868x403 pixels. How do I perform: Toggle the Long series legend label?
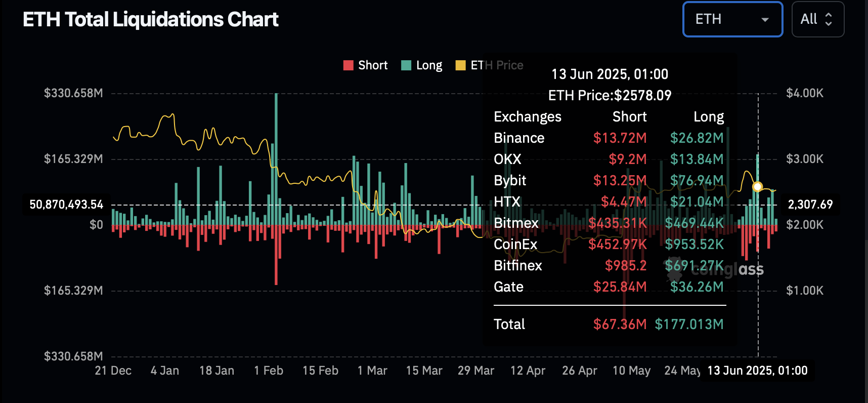tap(429, 65)
